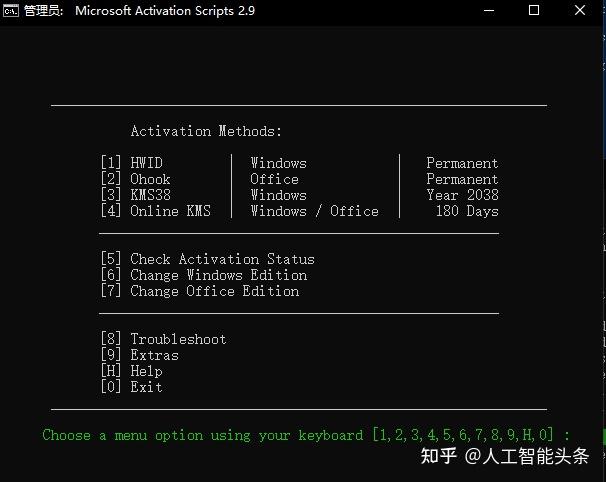Click Change Office Edition
Image resolution: width=606 pixels, height=482 pixels.
pos(214,291)
